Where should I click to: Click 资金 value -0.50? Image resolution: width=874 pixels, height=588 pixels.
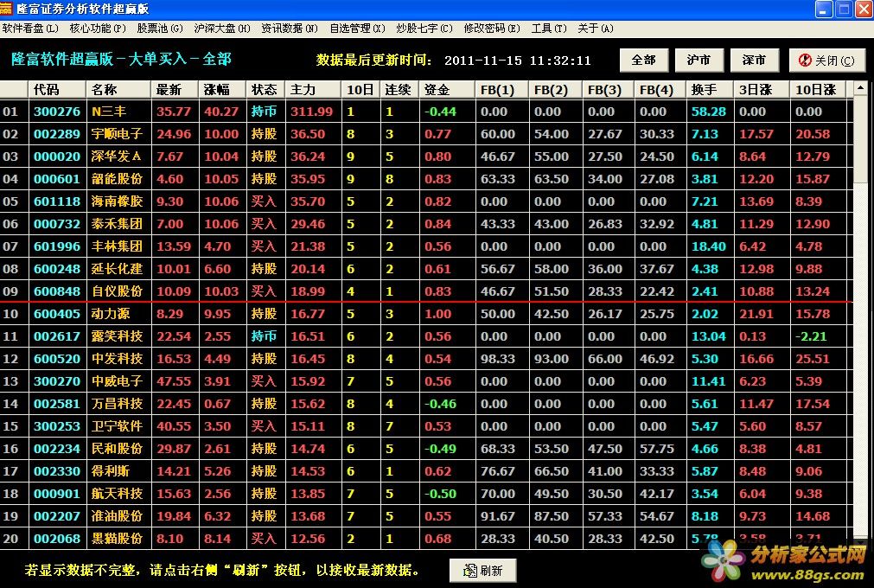(x=440, y=493)
